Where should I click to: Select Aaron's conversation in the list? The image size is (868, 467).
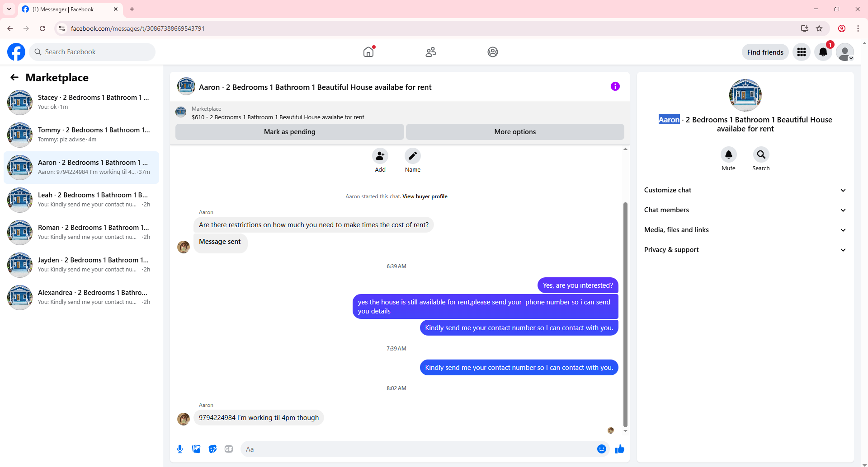click(x=81, y=167)
